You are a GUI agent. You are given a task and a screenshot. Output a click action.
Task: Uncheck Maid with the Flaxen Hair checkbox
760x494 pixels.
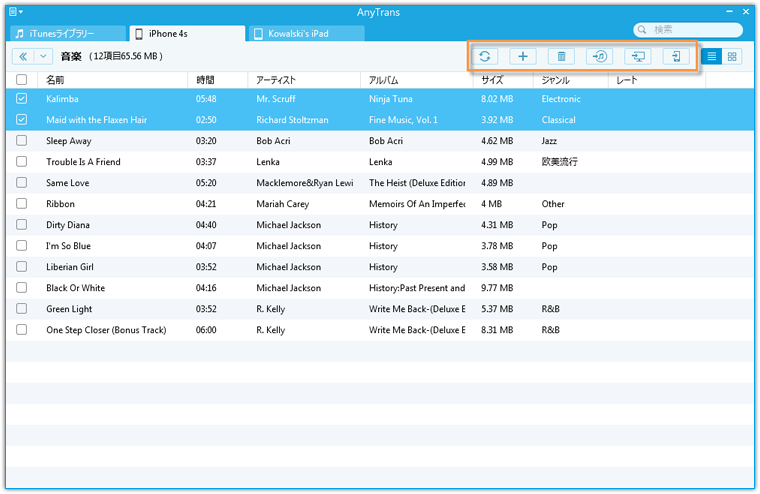tap(21, 119)
